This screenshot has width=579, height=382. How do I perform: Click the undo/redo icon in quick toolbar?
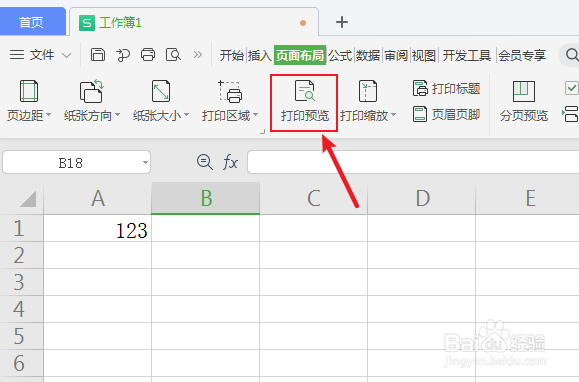[123, 55]
